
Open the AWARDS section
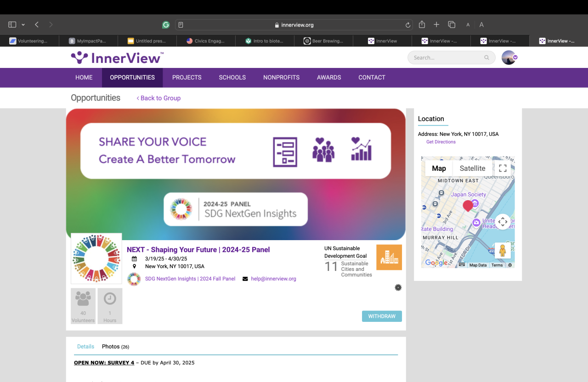pyautogui.click(x=329, y=78)
